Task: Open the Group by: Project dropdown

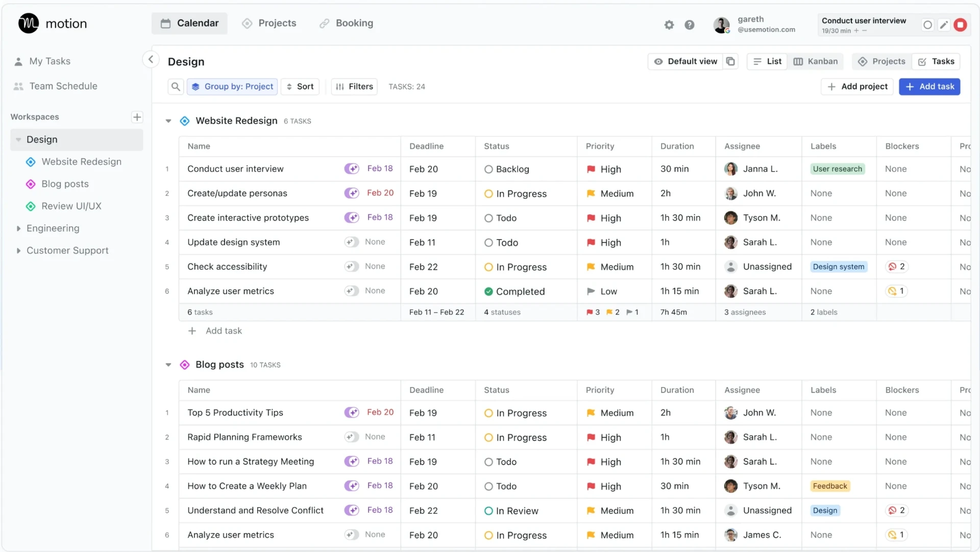Action: coord(232,86)
